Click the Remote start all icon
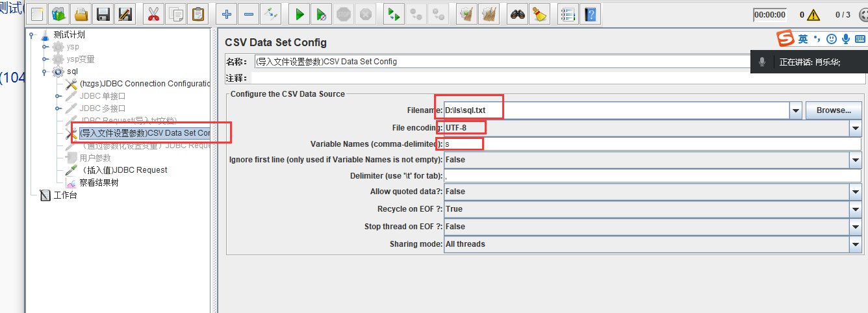This screenshot has height=313, width=868. [394, 14]
